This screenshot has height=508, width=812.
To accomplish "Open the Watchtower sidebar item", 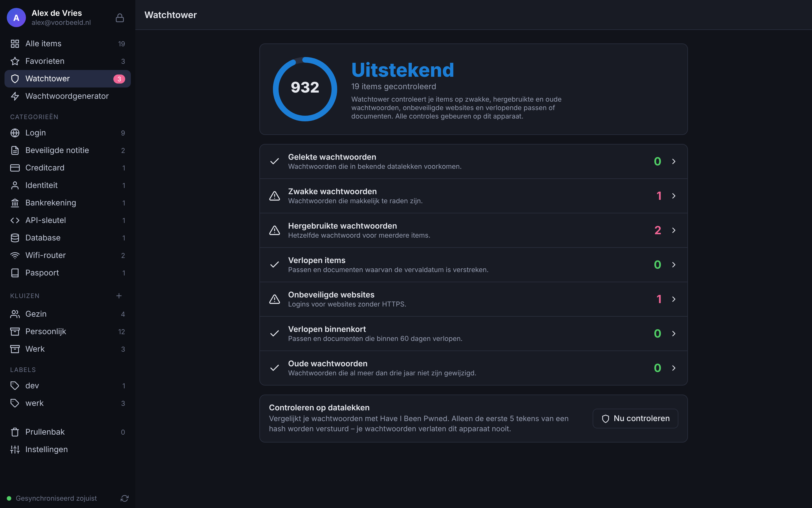I will [x=67, y=79].
